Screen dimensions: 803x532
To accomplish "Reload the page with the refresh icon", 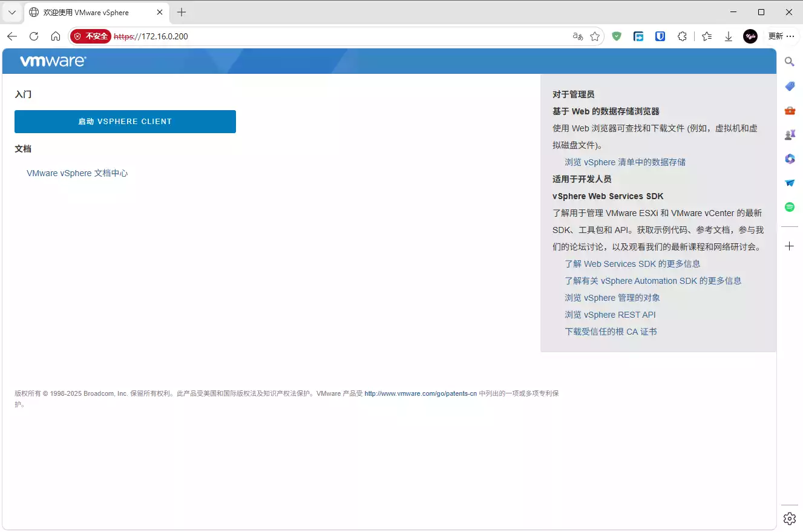I will click(34, 36).
